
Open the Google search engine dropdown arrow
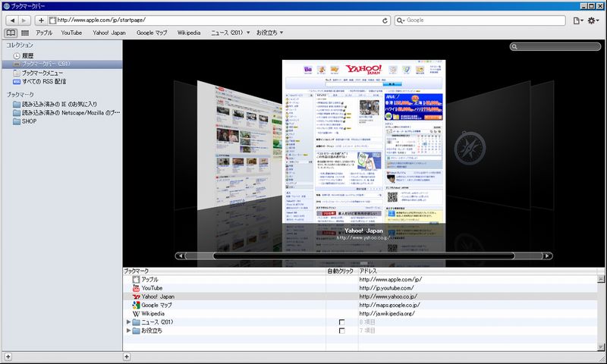pos(404,20)
